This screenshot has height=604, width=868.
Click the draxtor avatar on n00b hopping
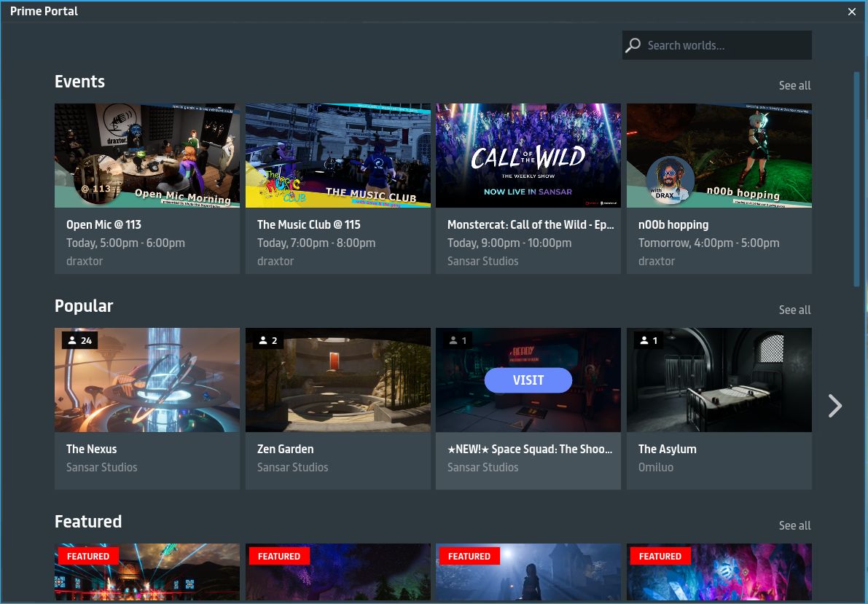[x=670, y=180]
